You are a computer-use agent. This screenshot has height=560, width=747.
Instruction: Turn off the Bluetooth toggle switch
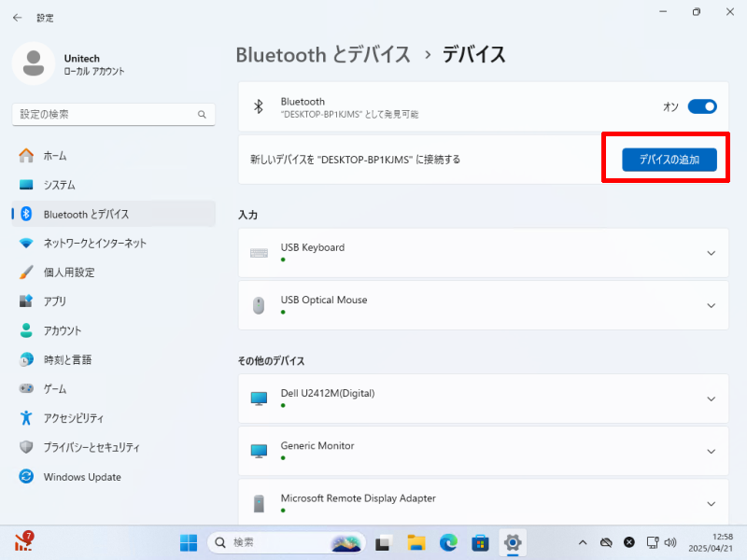(x=702, y=106)
